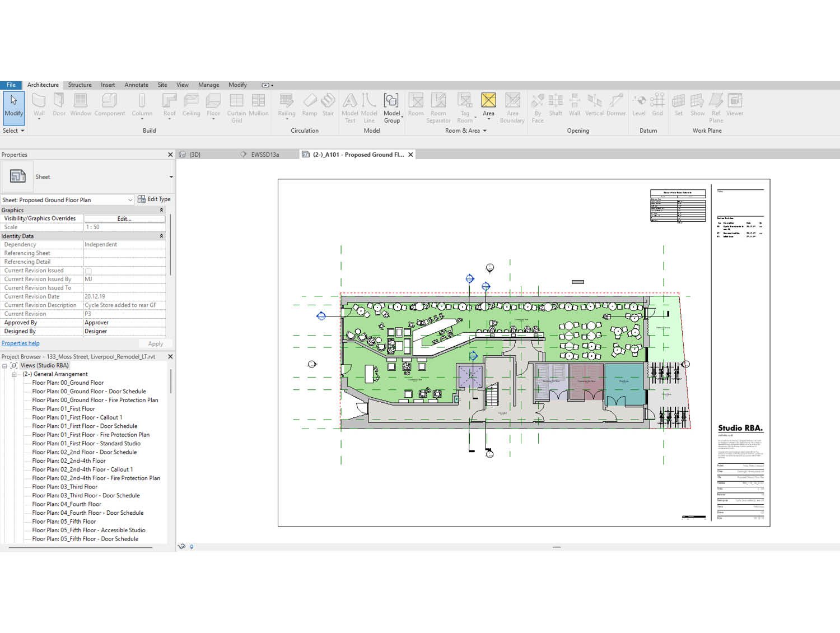
Task: Open the Properties help link
Action: [x=20, y=343]
